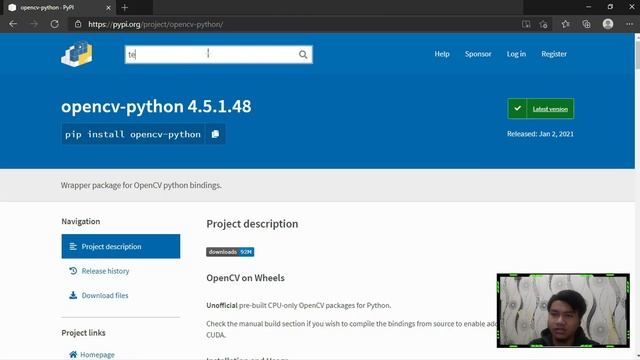Copy pip install command with copy icon
The width and height of the screenshot is (640, 360).
click(x=215, y=134)
